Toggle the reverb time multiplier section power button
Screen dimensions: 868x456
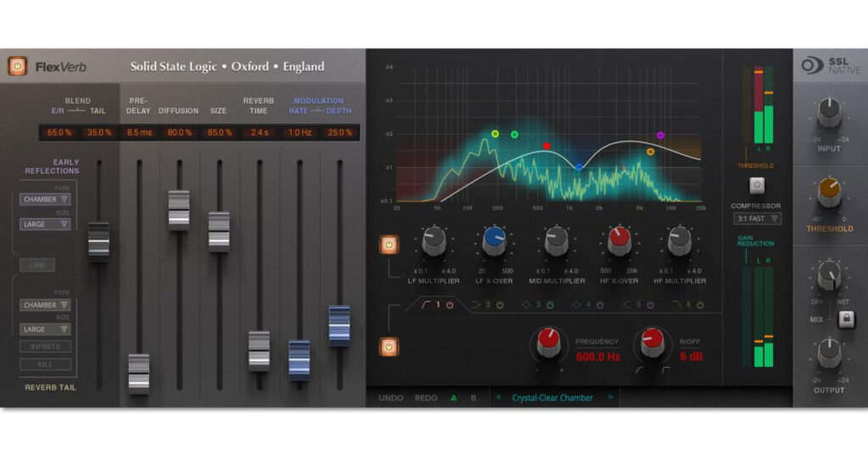389,245
